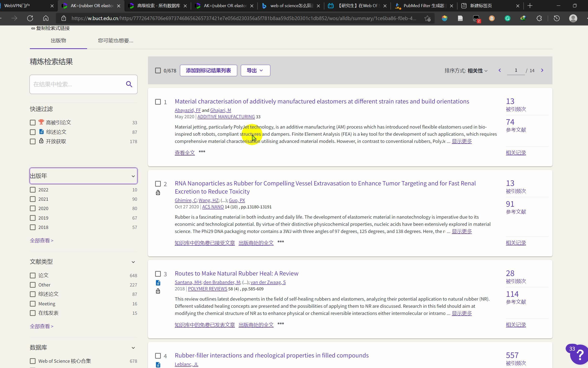Open more options dots for result 1
The height and width of the screenshot is (368, 588).
coord(202,152)
